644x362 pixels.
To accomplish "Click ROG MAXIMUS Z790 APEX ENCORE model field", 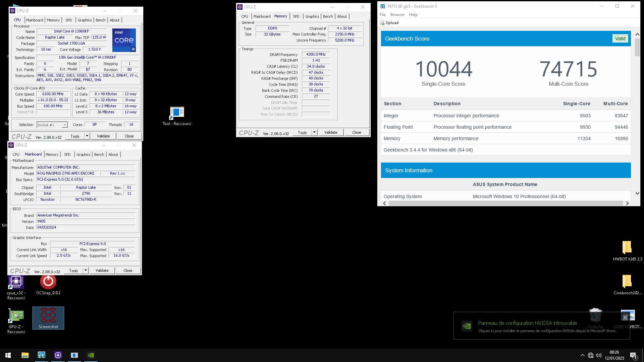I will pyautogui.click(x=68, y=174).
